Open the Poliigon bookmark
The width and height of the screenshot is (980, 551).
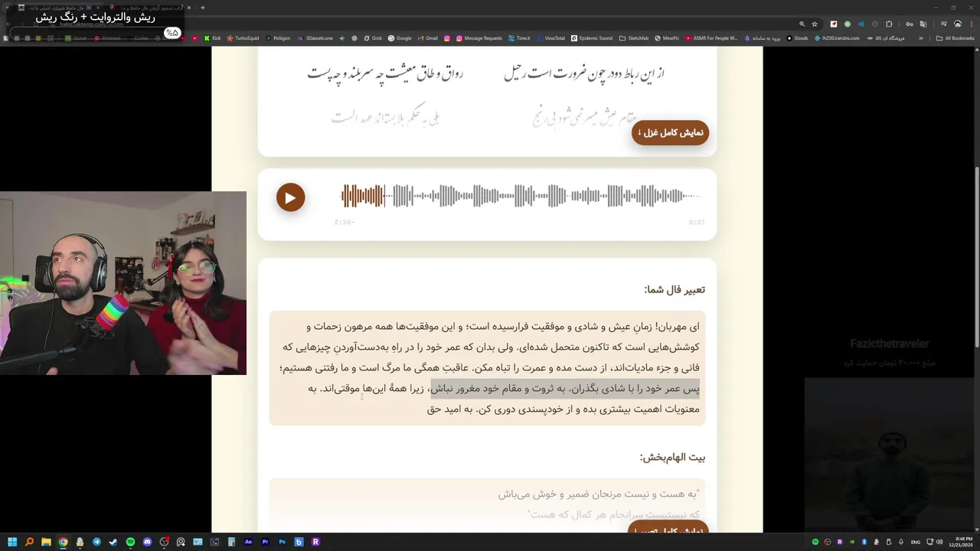(x=278, y=37)
